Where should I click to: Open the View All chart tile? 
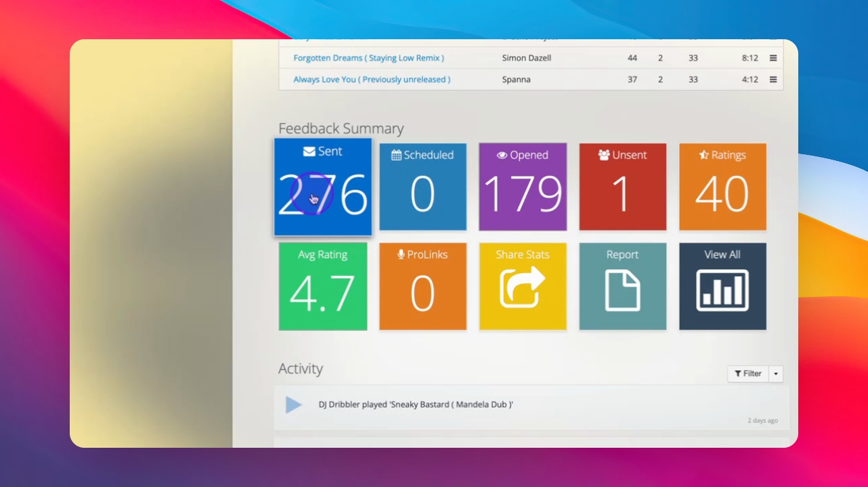click(722, 287)
